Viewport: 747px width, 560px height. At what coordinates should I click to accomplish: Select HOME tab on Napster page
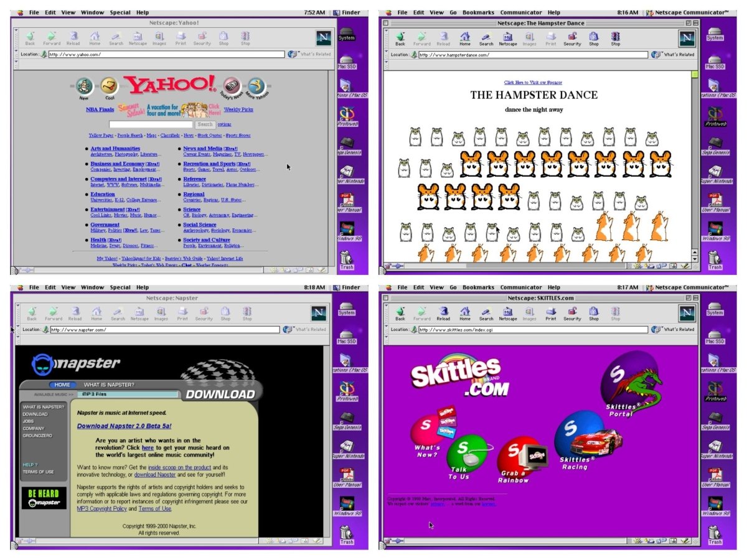(x=62, y=385)
